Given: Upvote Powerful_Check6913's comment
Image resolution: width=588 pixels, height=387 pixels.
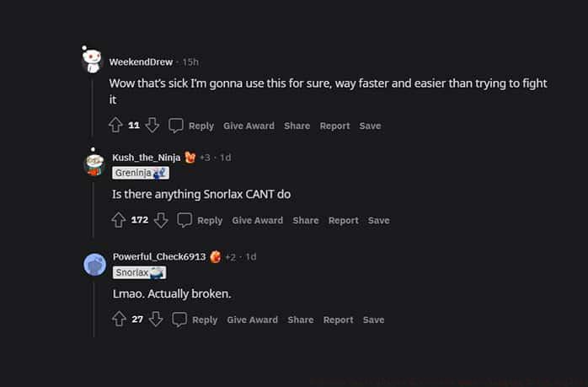Looking at the screenshot, I should tap(120, 320).
